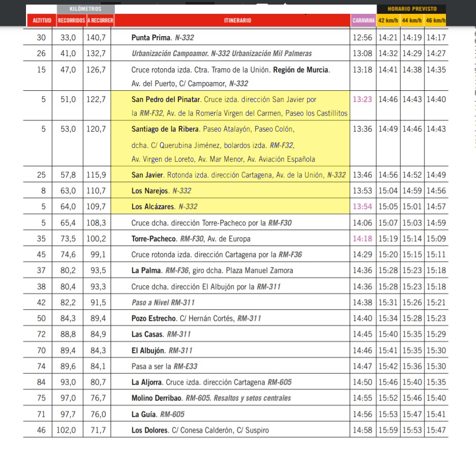The height and width of the screenshot is (451, 476).
Task: Select the line Cruce dcha. dirección Torre-Pacheco
Action: coord(211,223)
